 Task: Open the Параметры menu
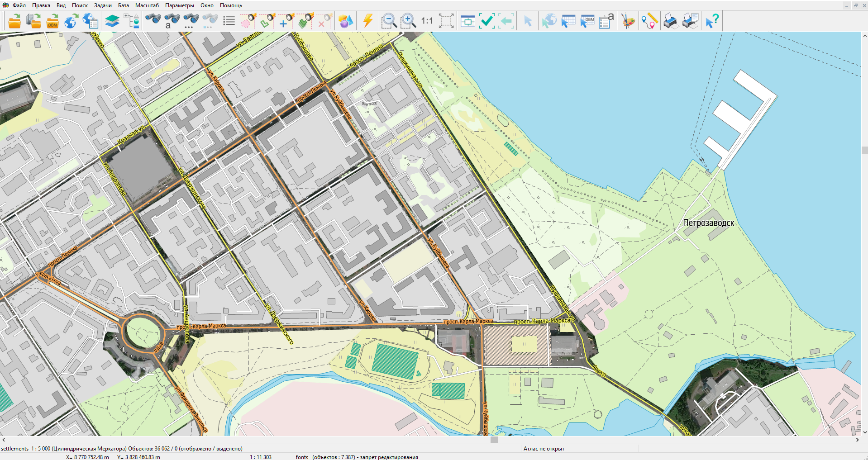coord(179,5)
